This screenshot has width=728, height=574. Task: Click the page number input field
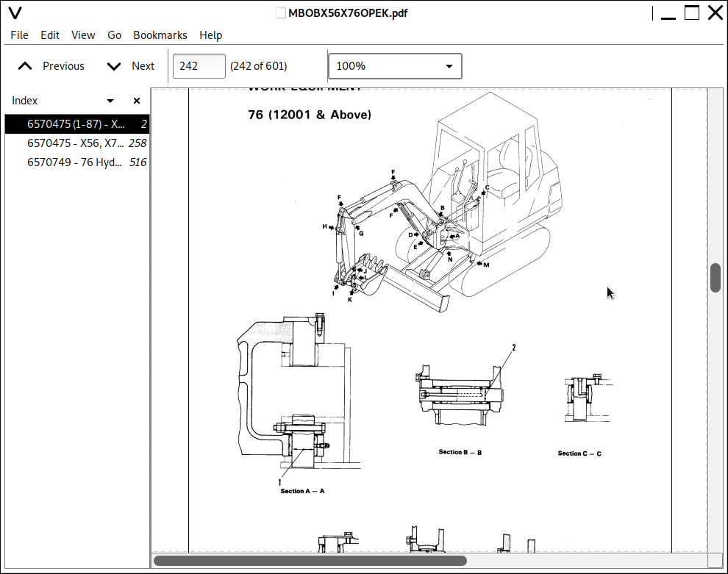pos(199,66)
